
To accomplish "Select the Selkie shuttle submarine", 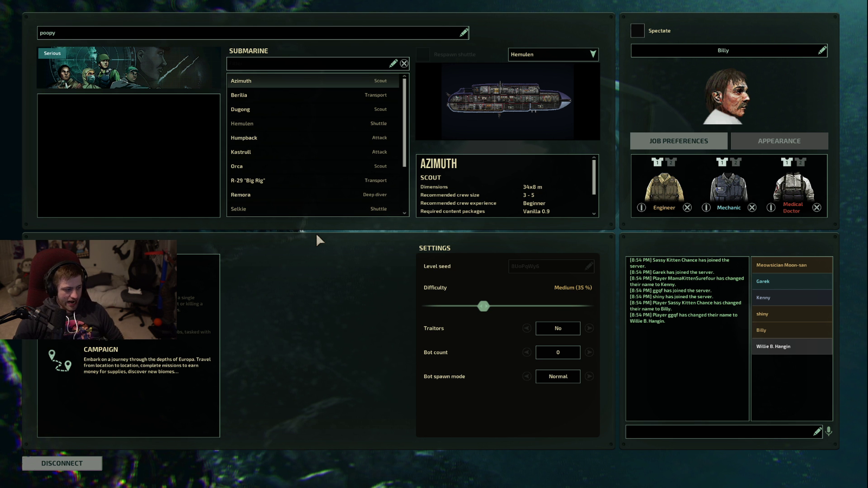I will pyautogui.click(x=313, y=209).
